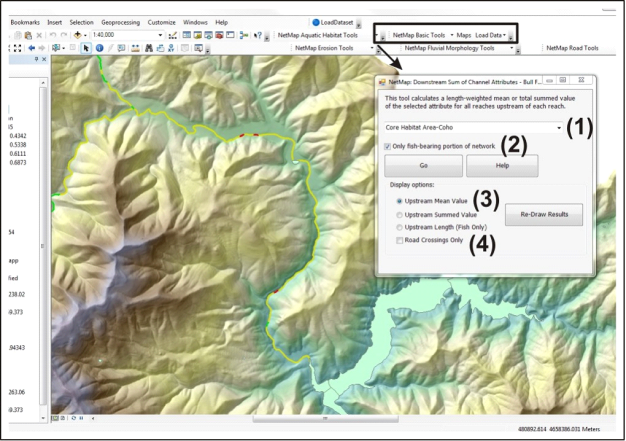Select Upstream Summed Value radio option
The width and height of the screenshot is (626, 441).
400,213
